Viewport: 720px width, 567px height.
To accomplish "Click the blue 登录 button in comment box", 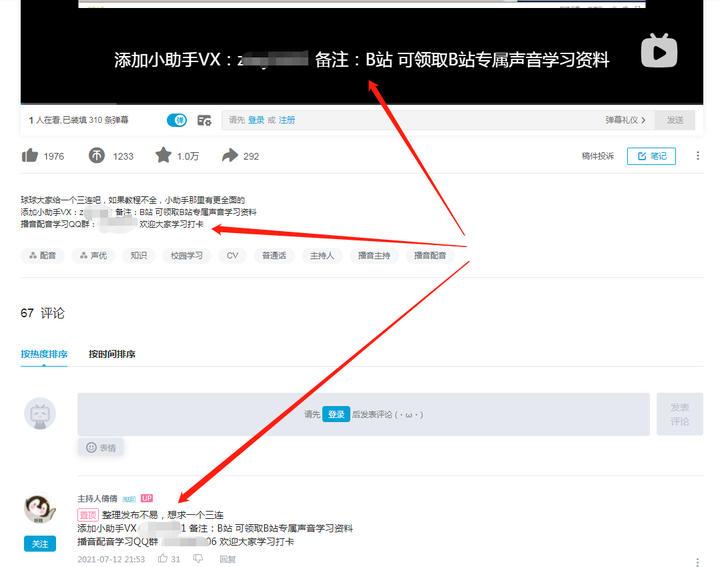I will pos(336,414).
